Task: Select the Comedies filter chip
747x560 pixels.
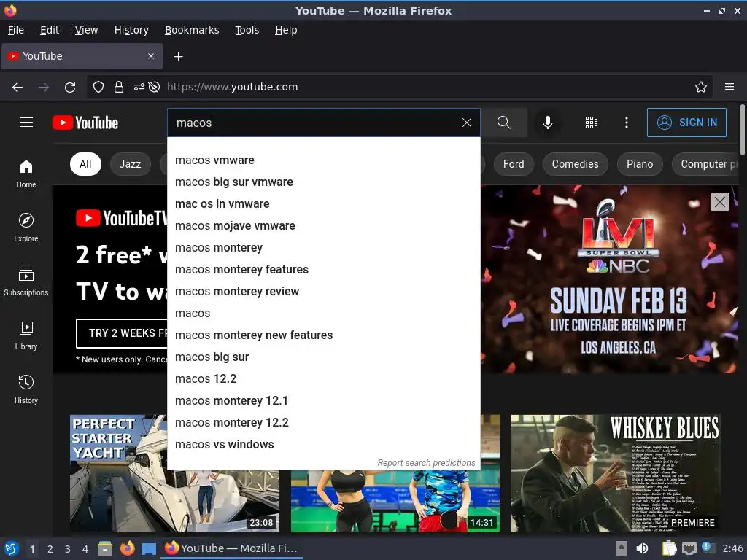Action: pyautogui.click(x=575, y=164)
